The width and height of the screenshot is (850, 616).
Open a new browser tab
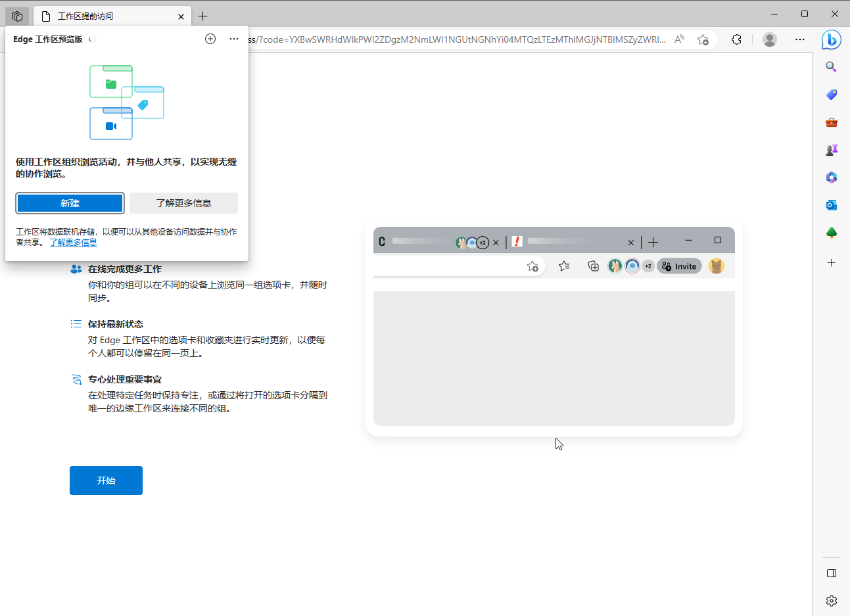tap(202, 16)
